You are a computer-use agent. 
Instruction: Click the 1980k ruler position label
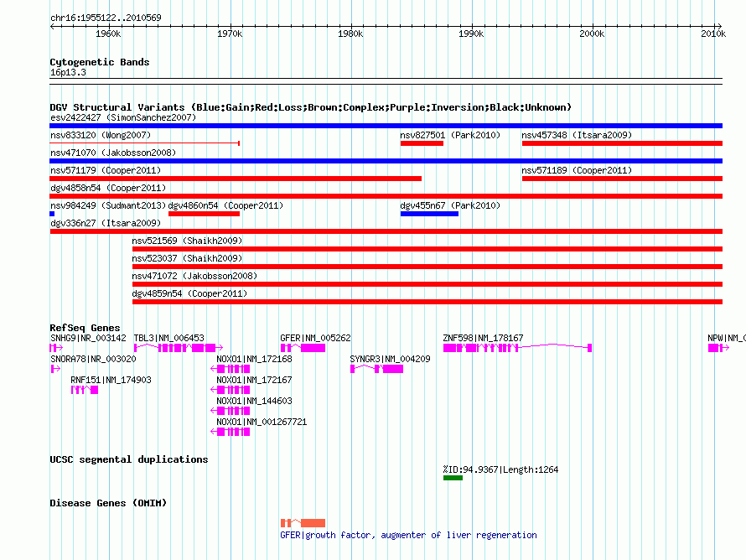[350, 34]
